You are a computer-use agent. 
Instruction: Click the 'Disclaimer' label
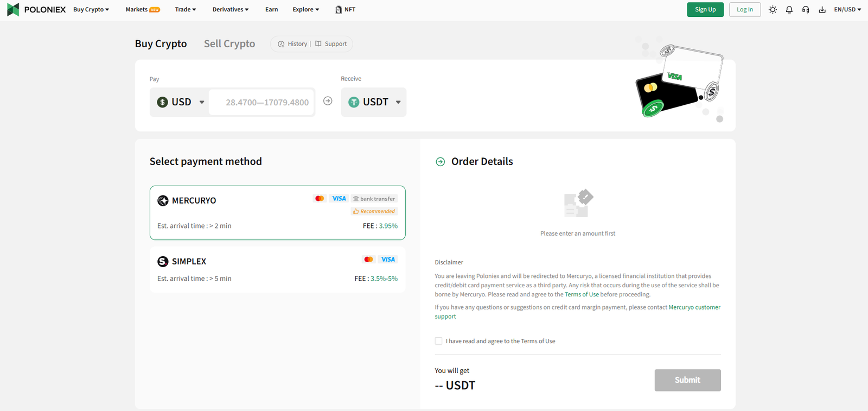449,262
